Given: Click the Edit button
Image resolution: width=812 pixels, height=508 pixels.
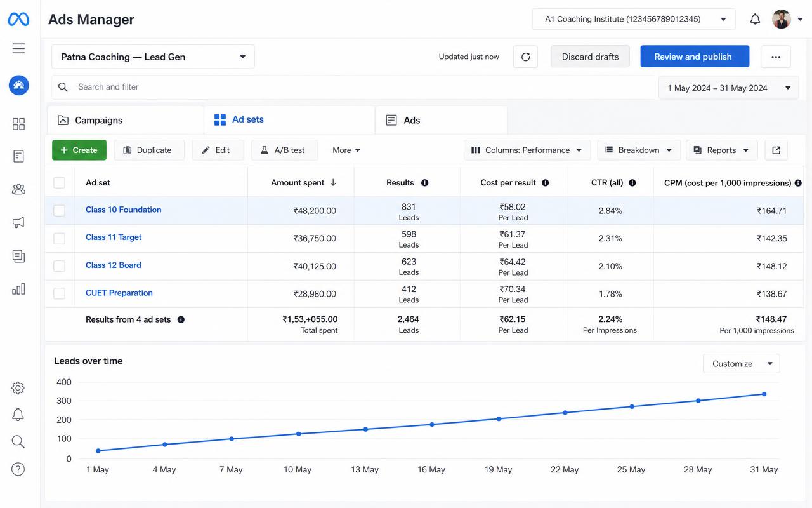Looking at the screenshot, I should pos(218,150).
